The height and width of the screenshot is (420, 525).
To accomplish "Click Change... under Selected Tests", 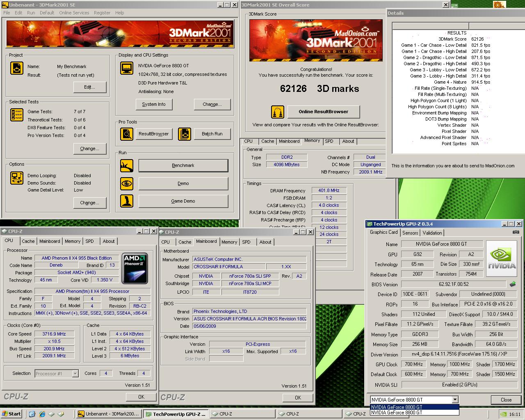I will tap(89, 148).
